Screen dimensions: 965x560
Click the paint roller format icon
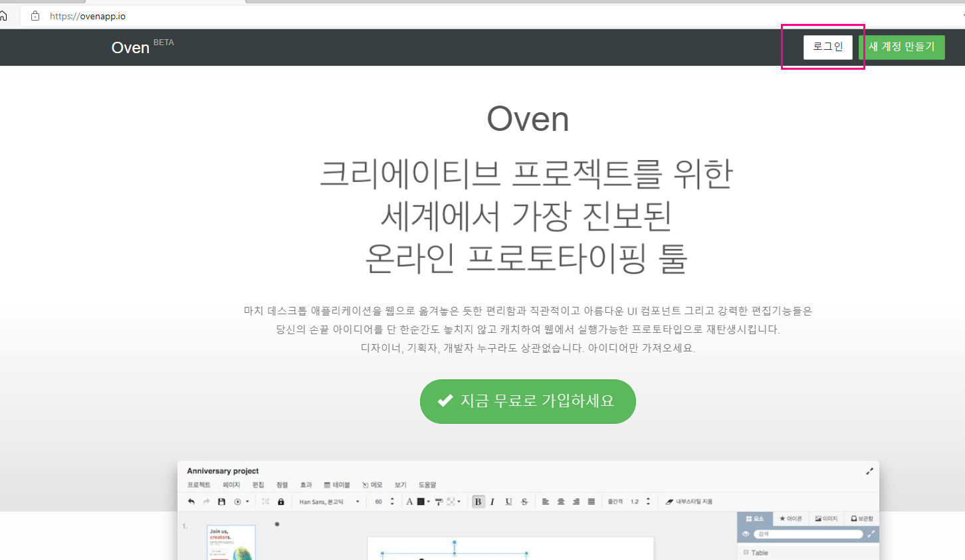click(439, 502)
